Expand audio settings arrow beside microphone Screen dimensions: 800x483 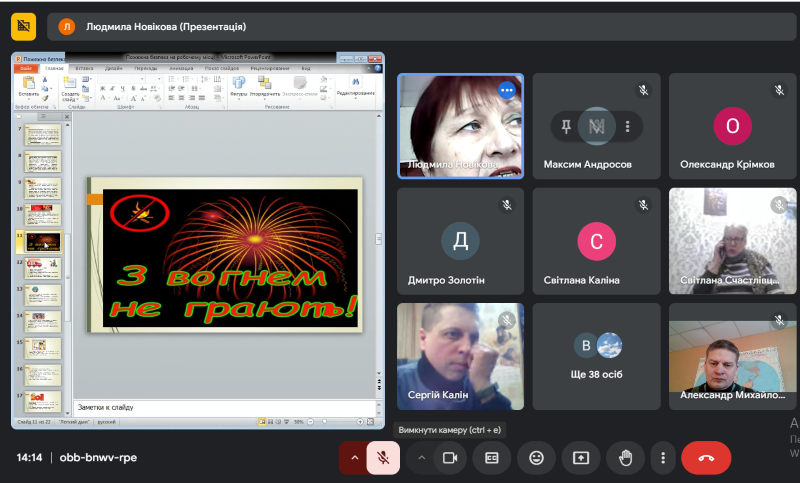click(x=353, y=458)
